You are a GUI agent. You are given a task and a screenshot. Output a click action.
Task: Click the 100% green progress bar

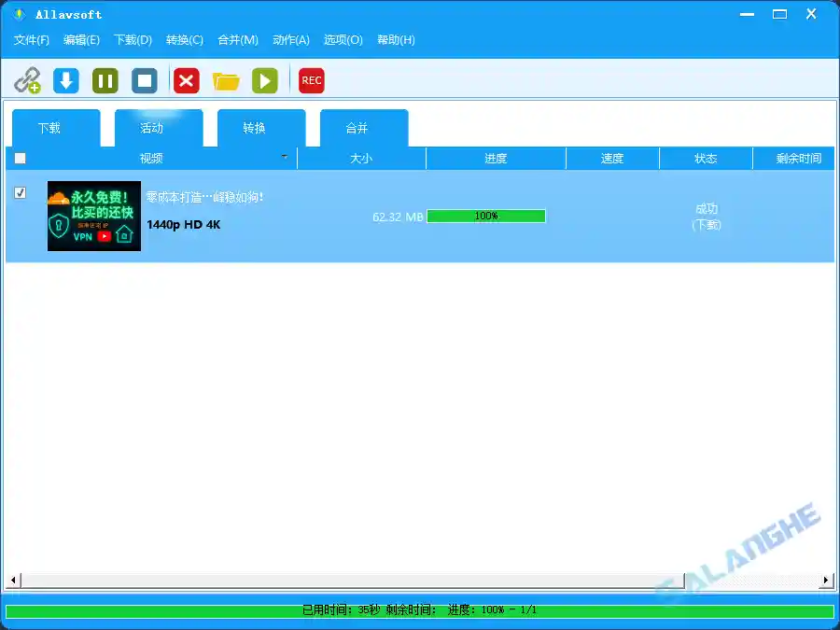point(486,216)
